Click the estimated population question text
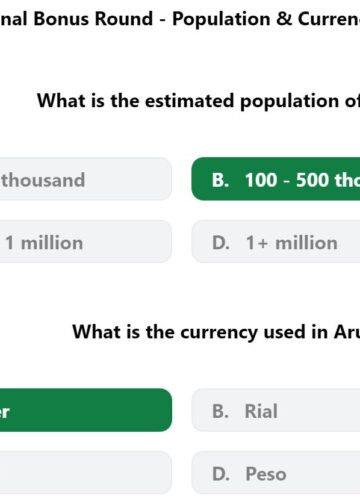The height and width of the screenshot is (504, 360). coord(199,101)
